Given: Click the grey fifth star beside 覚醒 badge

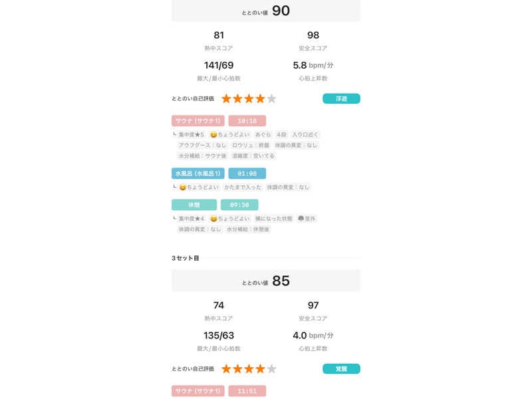Looking at the screenshot, I should pos(271,368).
